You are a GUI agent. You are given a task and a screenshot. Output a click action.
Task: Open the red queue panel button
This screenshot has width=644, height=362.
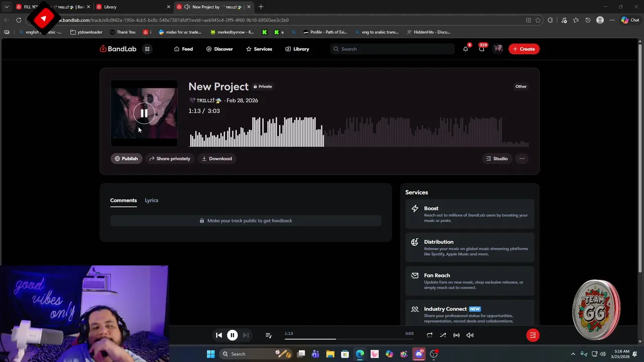tap(533, 335)
